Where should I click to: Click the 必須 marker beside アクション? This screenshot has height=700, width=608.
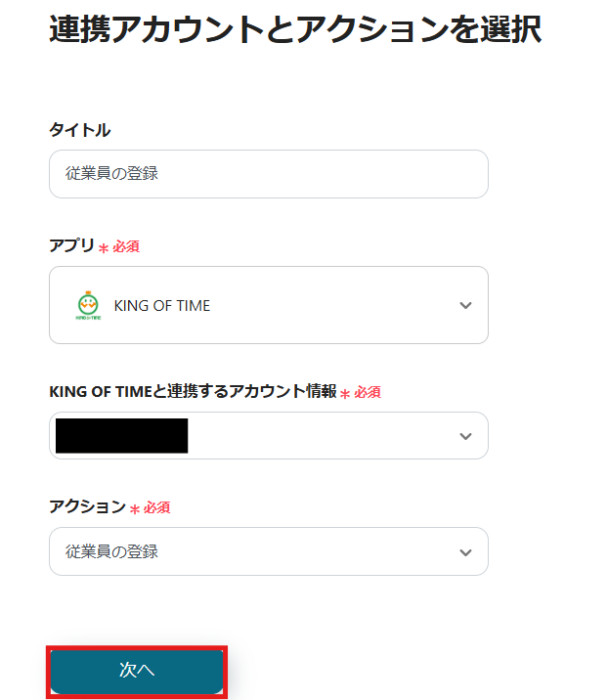pyautogui.click(x=157, y=507)
